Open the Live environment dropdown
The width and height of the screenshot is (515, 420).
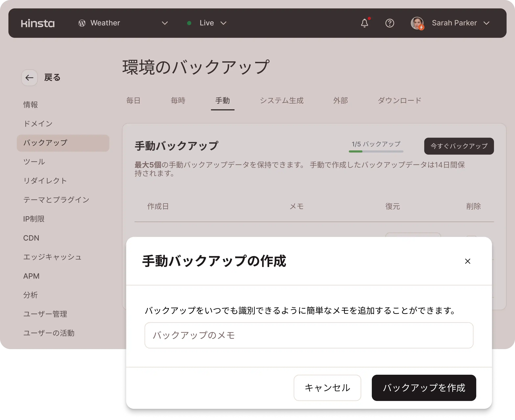[x=223, y=23]
